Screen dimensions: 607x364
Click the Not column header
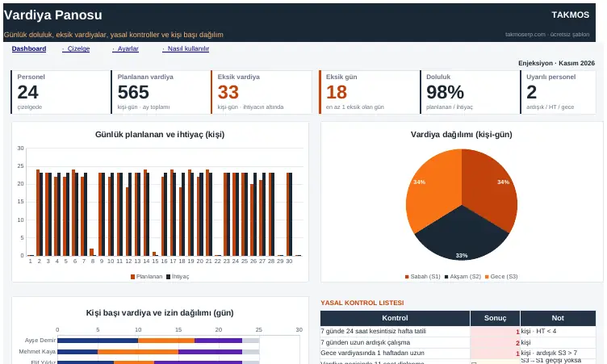tap(558, 318)
